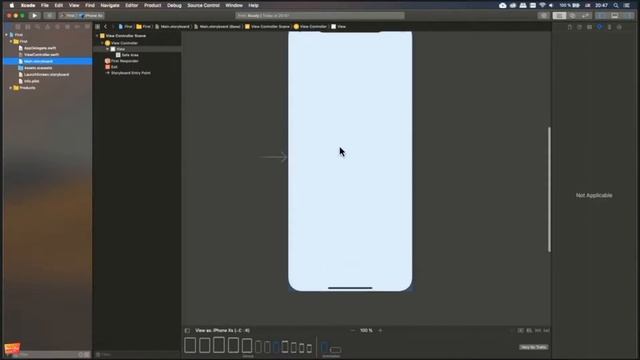
Task: Open the Source Control menu
Action: click(x=203, y=5)
